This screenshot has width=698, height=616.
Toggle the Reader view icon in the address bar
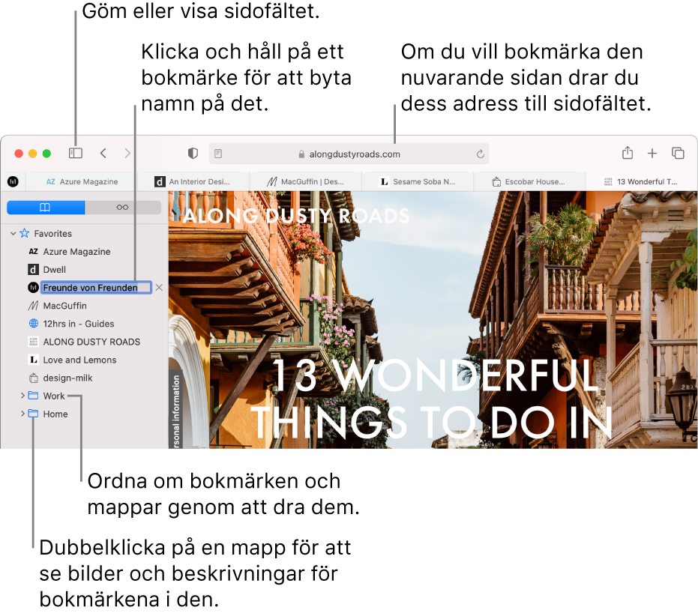218,154
